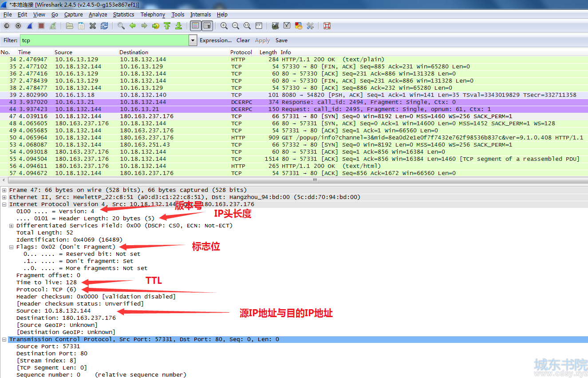Toggle packet list colorization

195,26
